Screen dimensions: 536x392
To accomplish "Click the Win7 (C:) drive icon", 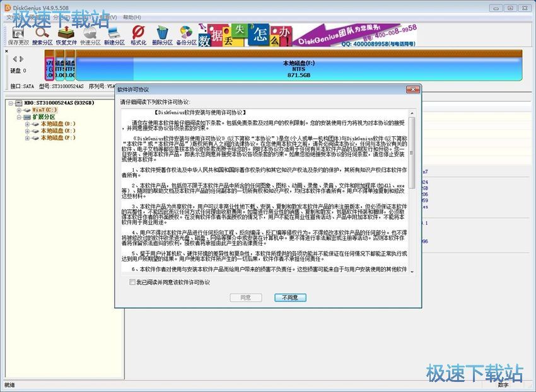I will 27,110.
